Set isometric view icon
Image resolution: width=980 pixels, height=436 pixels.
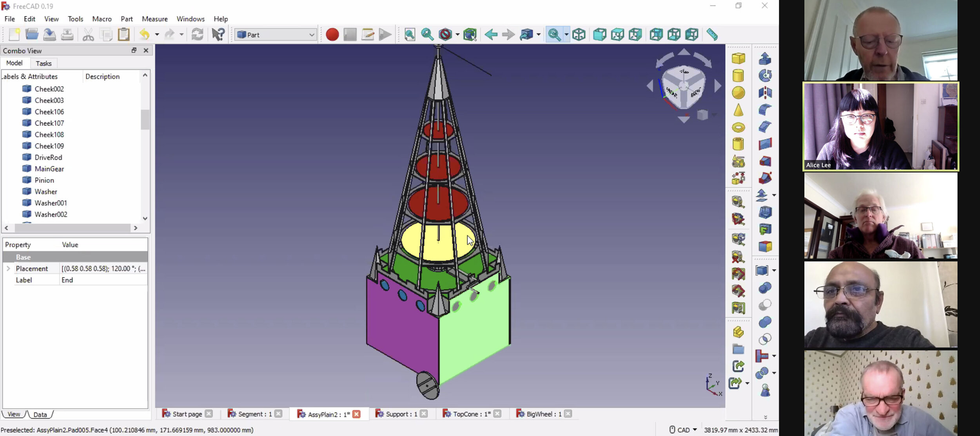579,34
